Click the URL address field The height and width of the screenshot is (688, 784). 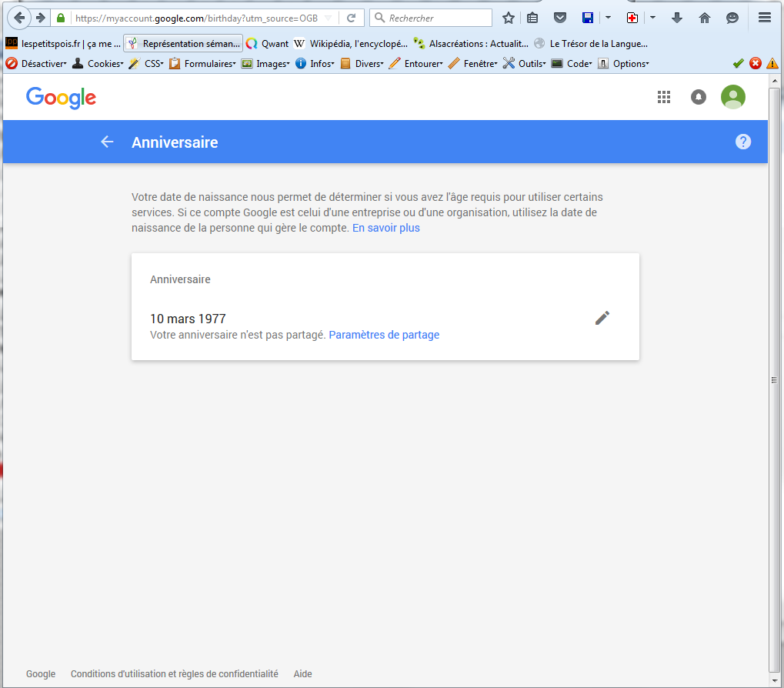point(196,18)
